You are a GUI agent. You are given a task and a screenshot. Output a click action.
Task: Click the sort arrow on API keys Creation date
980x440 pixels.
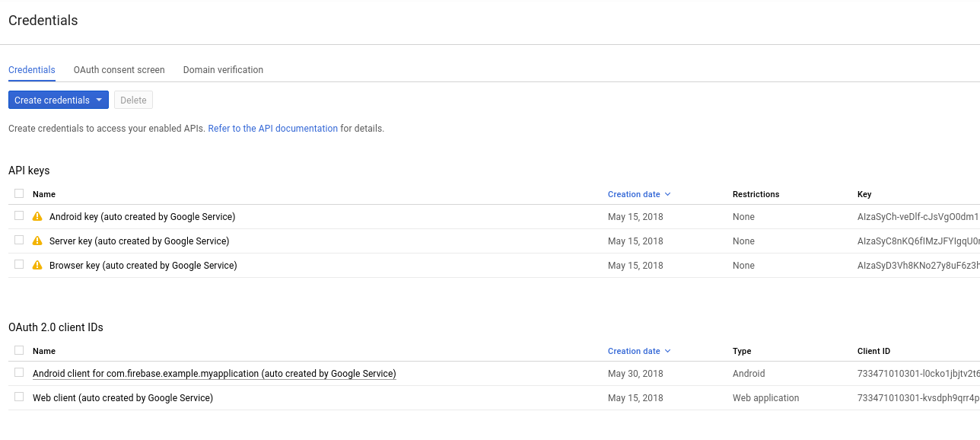[x=667, y=194]
